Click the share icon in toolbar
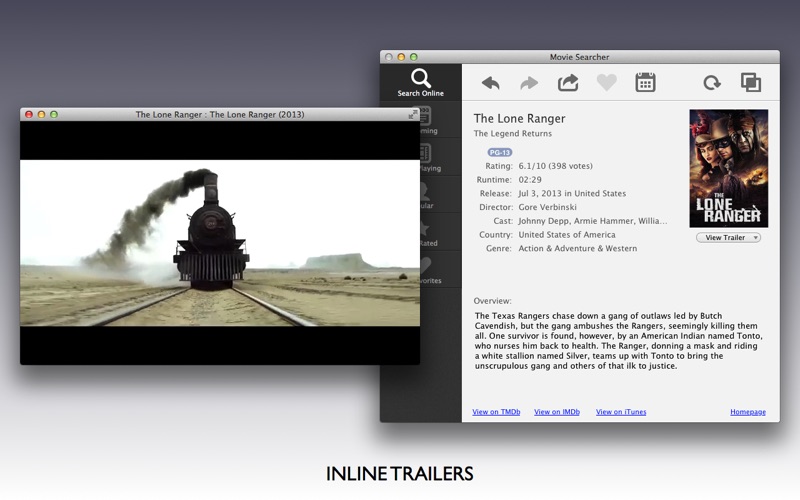 coord(568,82)
